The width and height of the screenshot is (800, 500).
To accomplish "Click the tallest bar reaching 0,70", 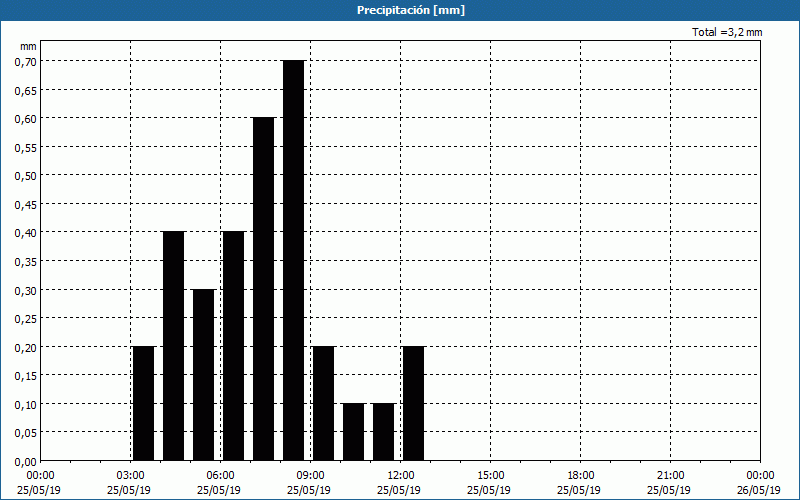I will pos(293,261).
